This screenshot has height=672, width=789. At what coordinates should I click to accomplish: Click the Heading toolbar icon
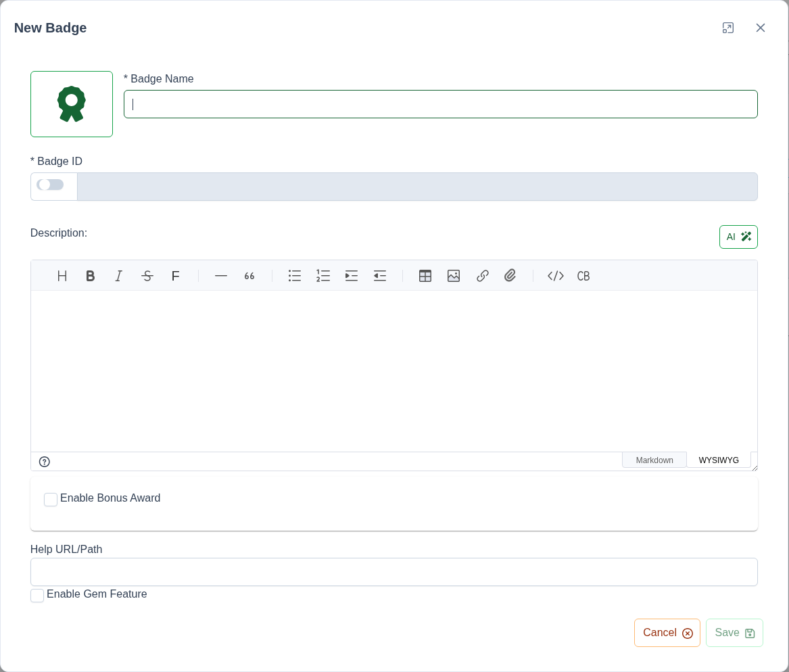pos(62,276)
